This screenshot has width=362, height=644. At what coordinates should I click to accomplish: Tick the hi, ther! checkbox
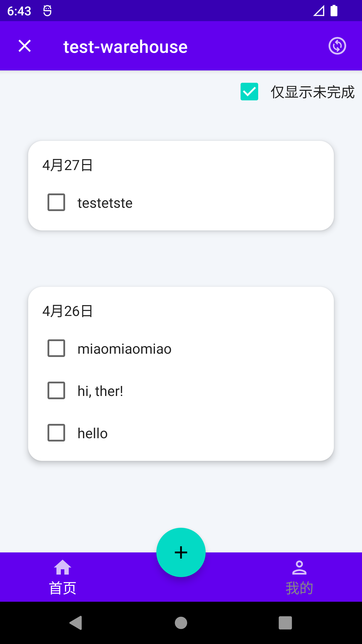point(56,390)
